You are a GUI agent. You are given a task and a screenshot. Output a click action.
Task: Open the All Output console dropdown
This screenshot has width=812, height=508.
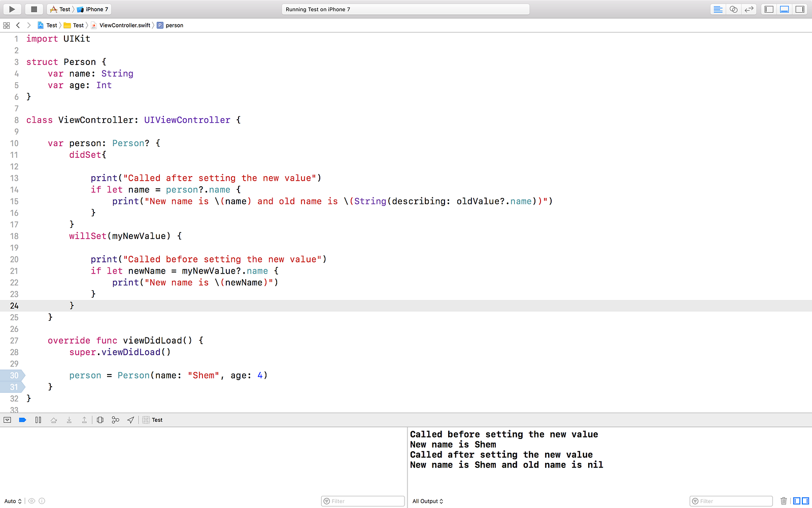click(x=428, y=501)
